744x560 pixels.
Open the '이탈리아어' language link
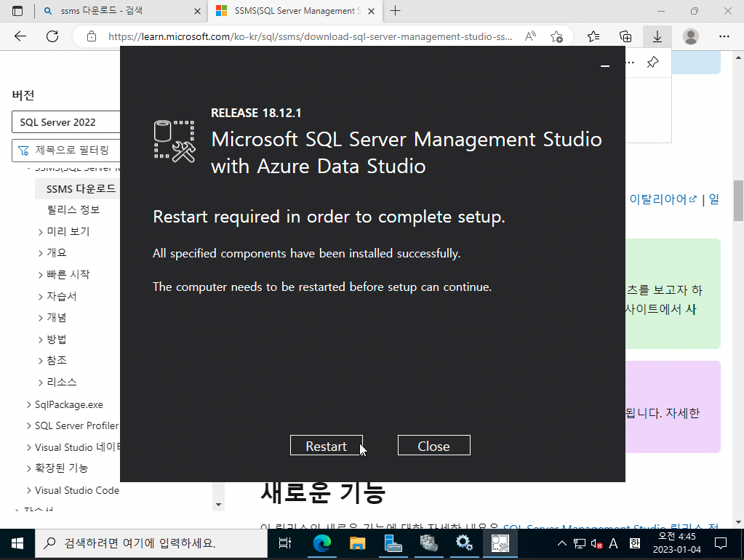(x=663, y=199)
